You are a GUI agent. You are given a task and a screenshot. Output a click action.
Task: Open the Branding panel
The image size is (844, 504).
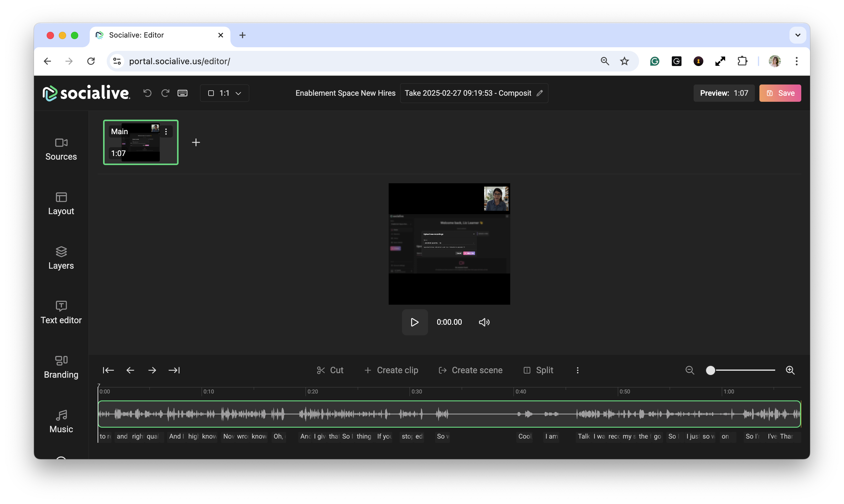[61, 367]
